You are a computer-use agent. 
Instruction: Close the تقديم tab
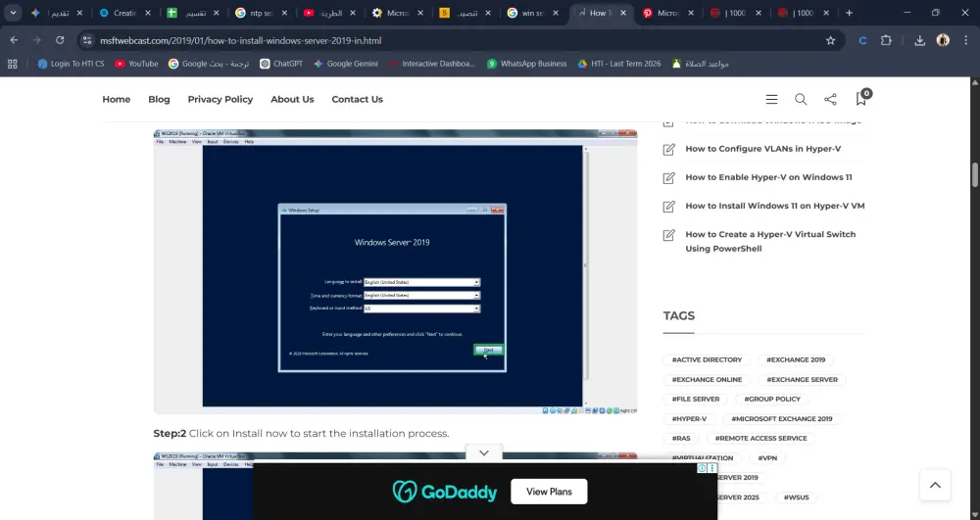(x=79, y=13)
